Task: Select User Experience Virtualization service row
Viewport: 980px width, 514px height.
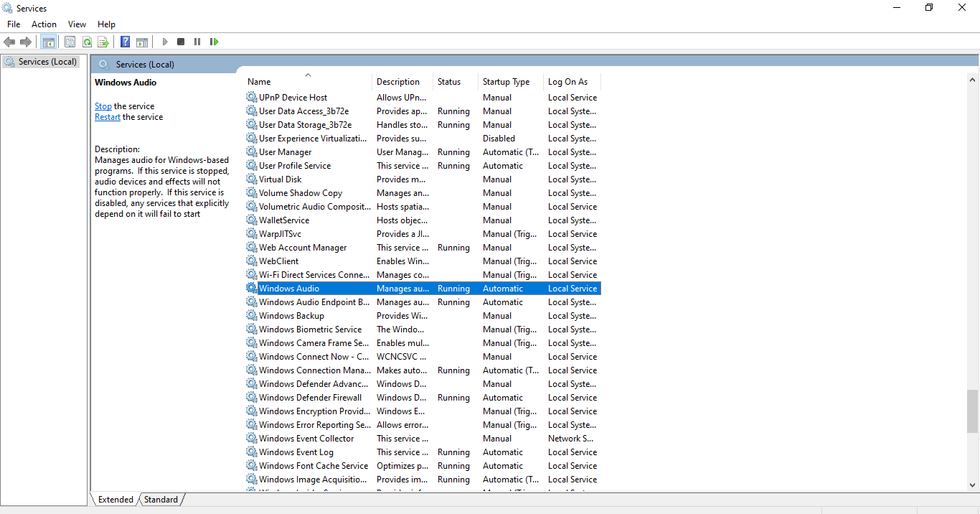Action: [423, 138]
